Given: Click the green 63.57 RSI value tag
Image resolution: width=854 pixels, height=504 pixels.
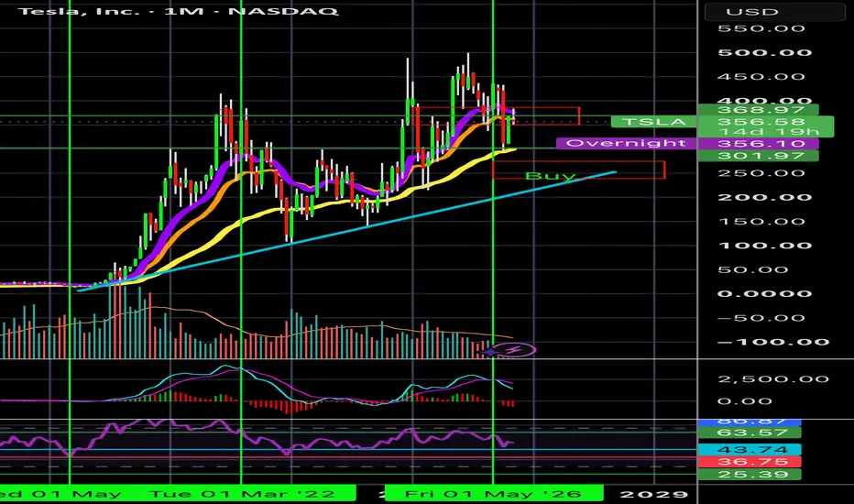Looking at the screenshot, I should point(750,433).
